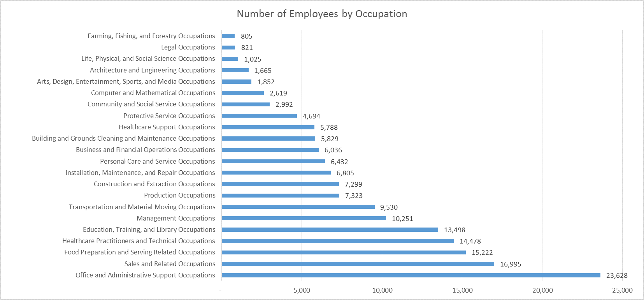Select the 6,805 data label
This screenshot has width=644, height=300.
tap(345, 173)
